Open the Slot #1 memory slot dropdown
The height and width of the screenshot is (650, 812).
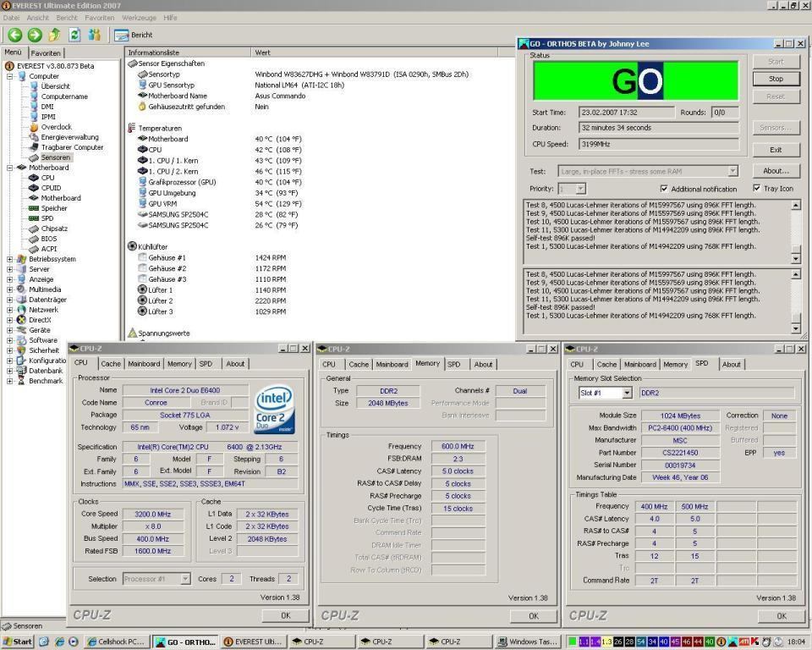[627, 393]
